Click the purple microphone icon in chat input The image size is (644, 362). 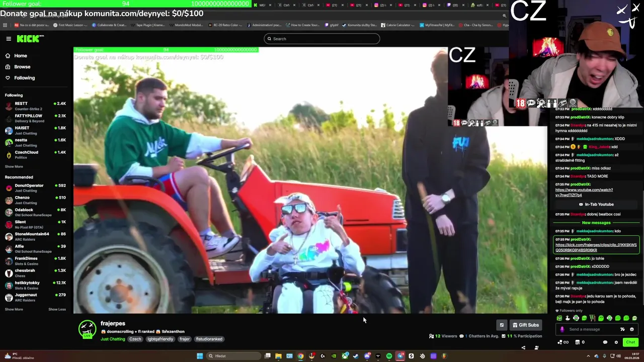pyautogui.click(x=562, y=329)
